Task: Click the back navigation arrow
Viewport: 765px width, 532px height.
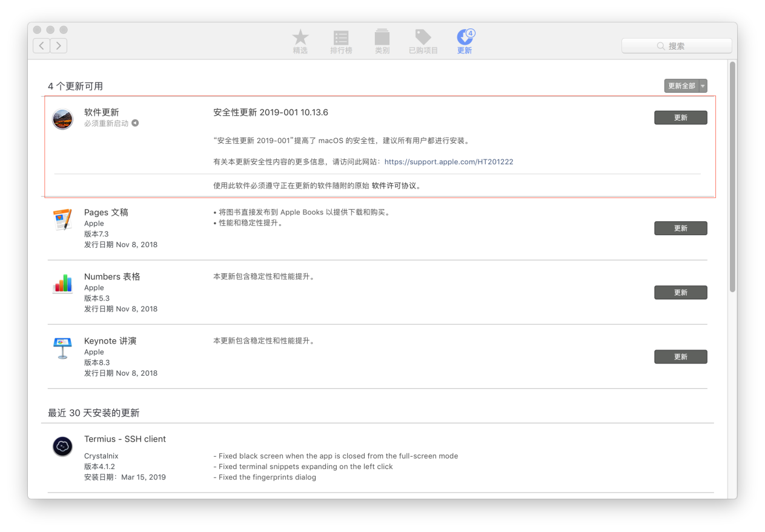Action: [41, 45]
